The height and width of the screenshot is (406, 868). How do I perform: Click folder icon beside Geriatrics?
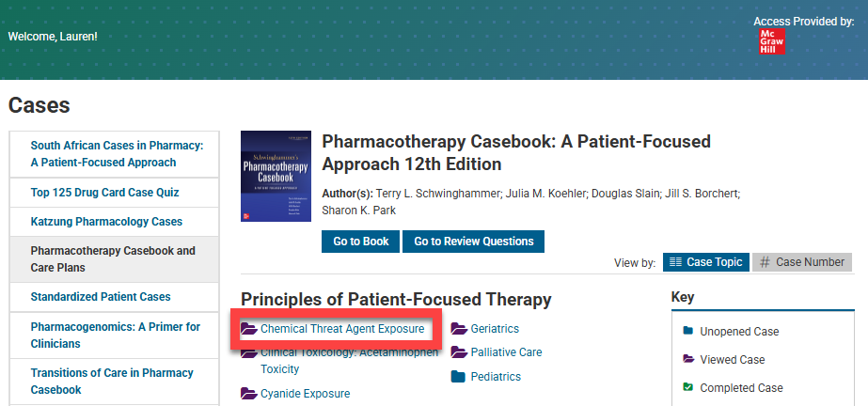pyautogui.click(x=459, y=329)
